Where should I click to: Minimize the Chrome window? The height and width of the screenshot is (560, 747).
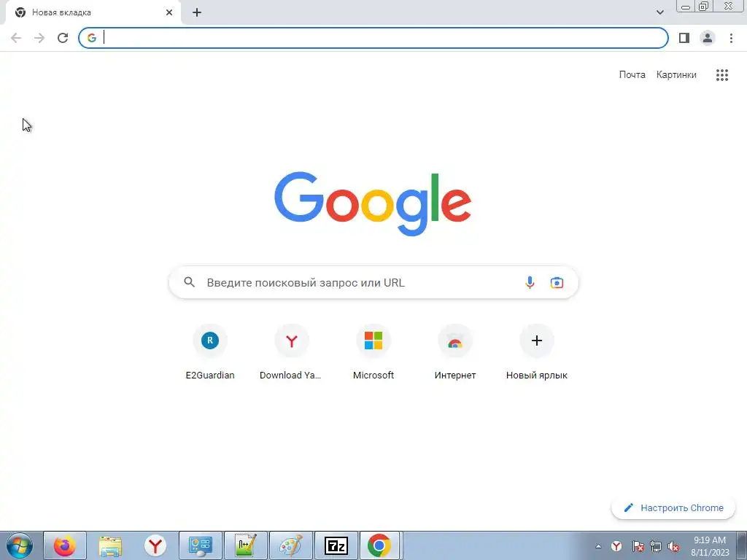(x=686, y=7)
